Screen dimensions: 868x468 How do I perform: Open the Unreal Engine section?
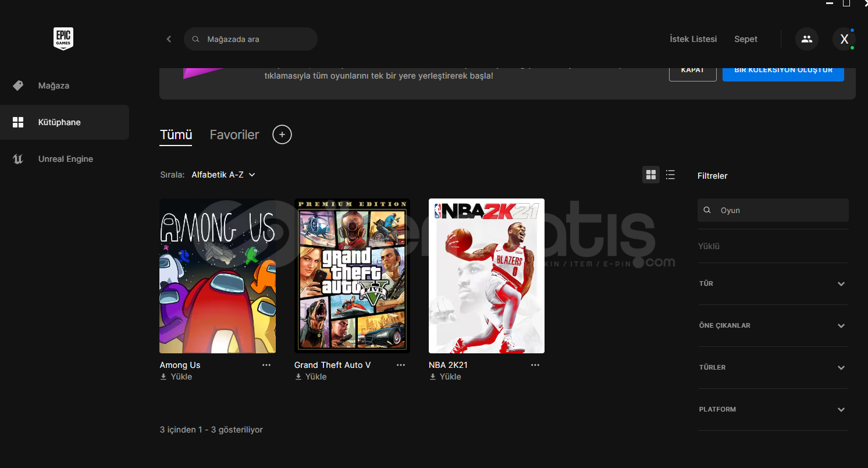[65, 159]
